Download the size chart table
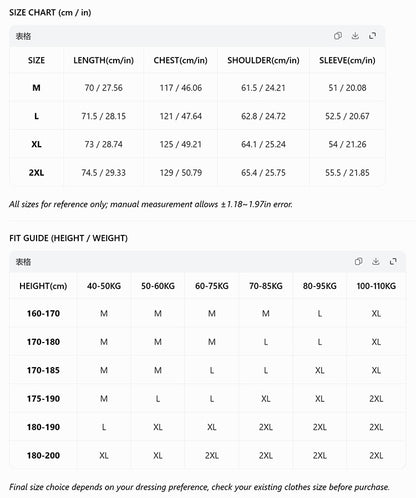 (x=355, y=36)
